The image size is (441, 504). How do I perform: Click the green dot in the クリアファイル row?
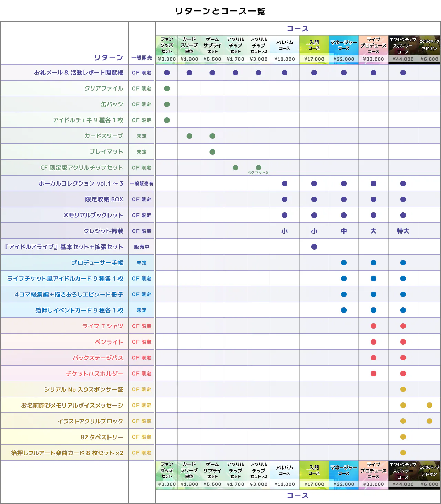[x=167, y=88]
